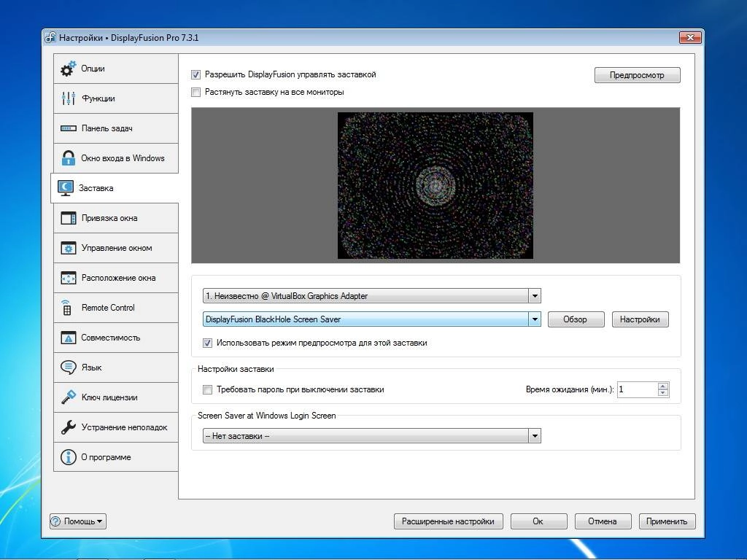Open the Помощь dropdown menu
The image size is (747, 560).
point(77,521)
